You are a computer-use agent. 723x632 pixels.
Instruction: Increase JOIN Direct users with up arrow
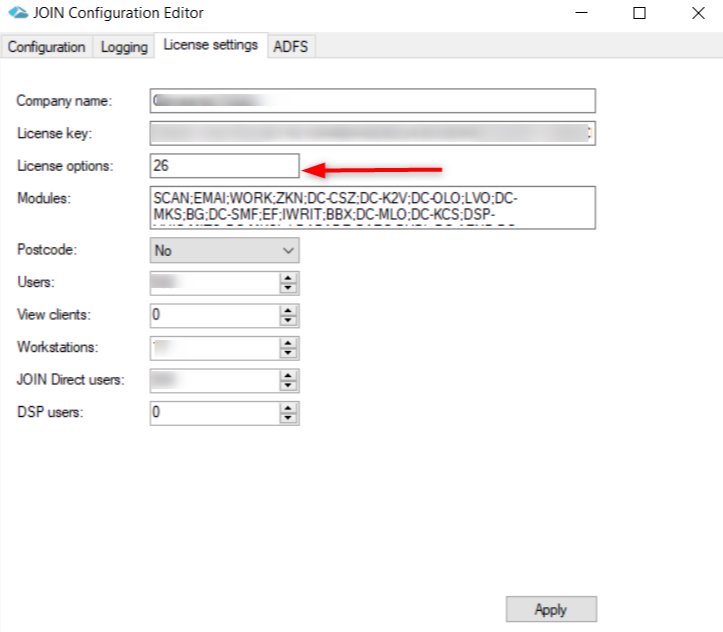click(x=288, y=375)
